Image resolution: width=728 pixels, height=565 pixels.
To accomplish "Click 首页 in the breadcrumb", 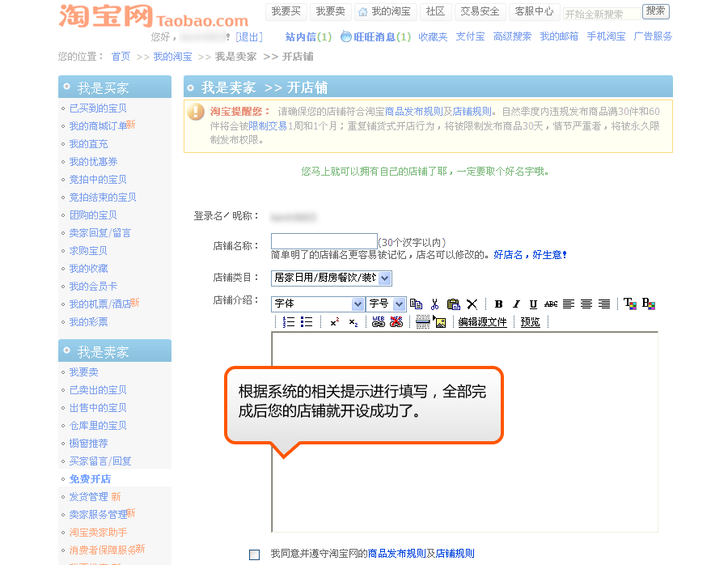I will (121, 57).
